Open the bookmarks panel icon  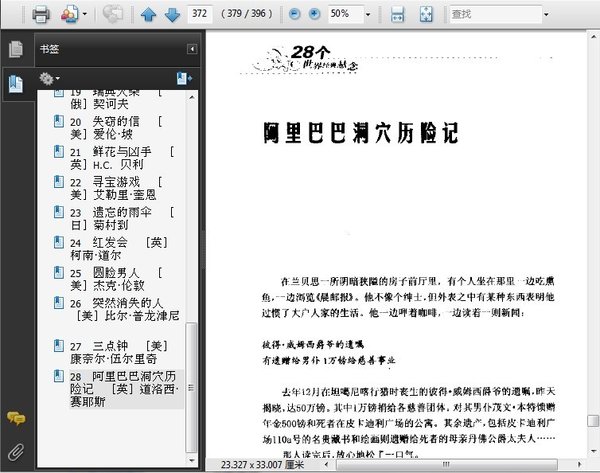(16, 84)
